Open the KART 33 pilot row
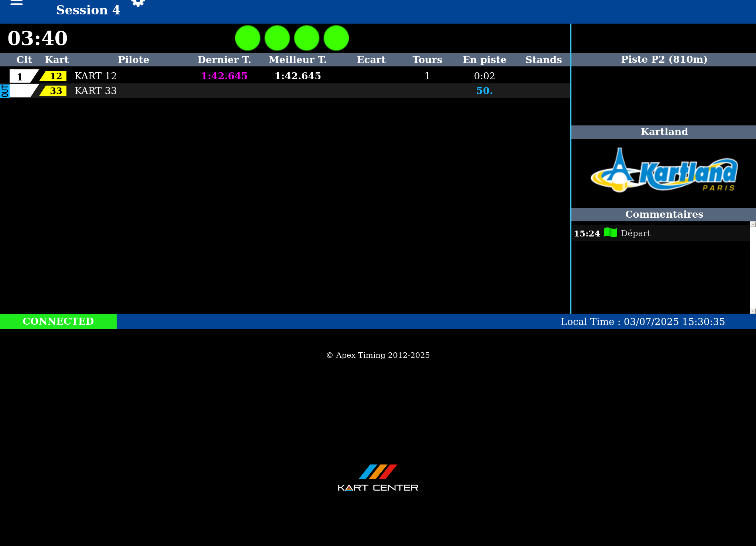This screenshot has width=756, height=546. coord(96,91)
